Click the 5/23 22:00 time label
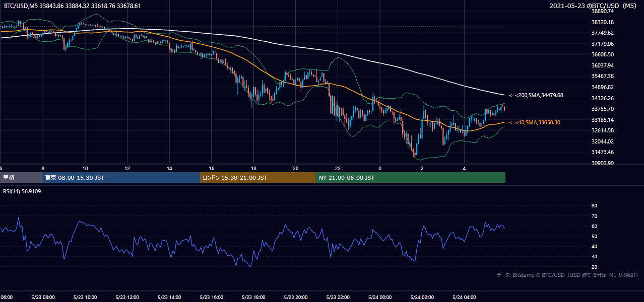The height and width of the screenshot is (302, 644). [x=338, y=297]
